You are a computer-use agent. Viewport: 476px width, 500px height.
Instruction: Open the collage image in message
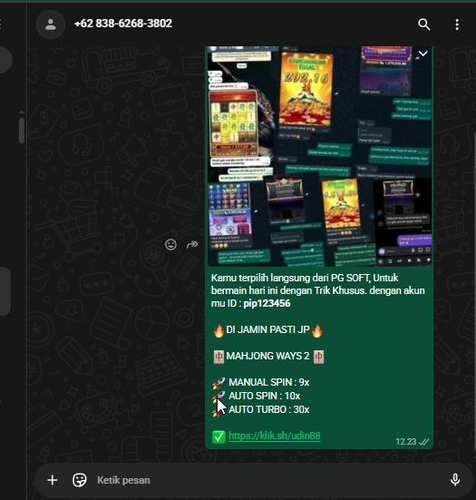coord(320,156)
